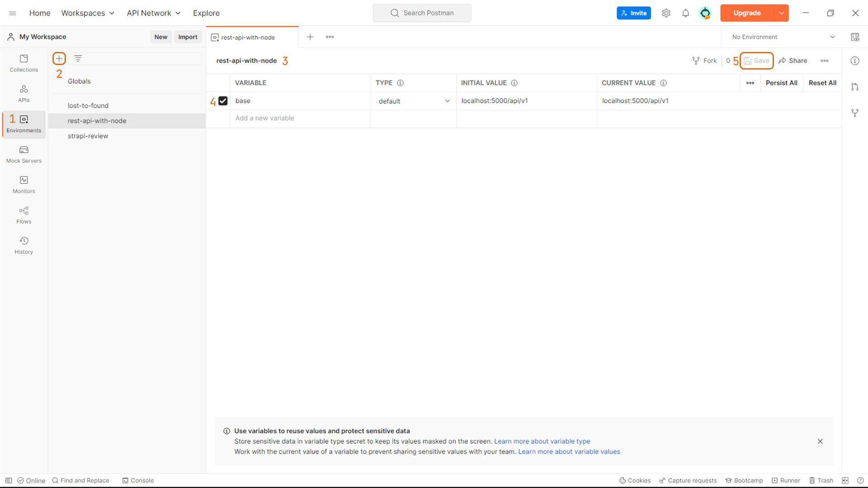Viewport: 868px width, 488px height.
Task: Save the environment
Action: click(x=756, y=61)
